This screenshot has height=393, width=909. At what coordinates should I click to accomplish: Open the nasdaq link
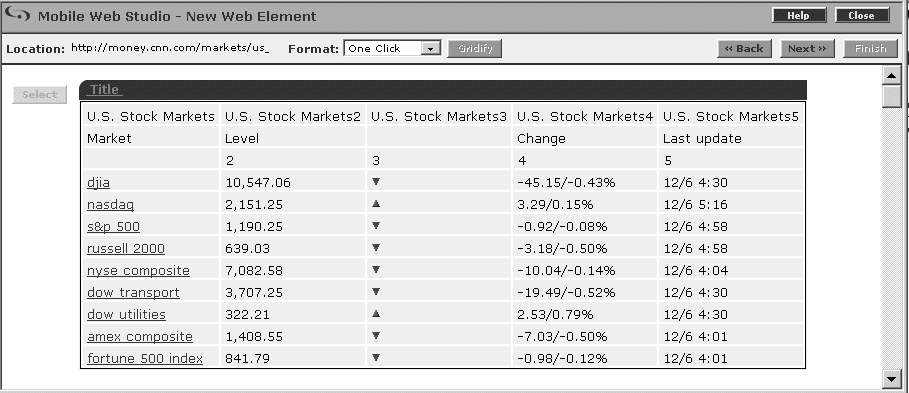pyautogui.click(x=110, y=205)
